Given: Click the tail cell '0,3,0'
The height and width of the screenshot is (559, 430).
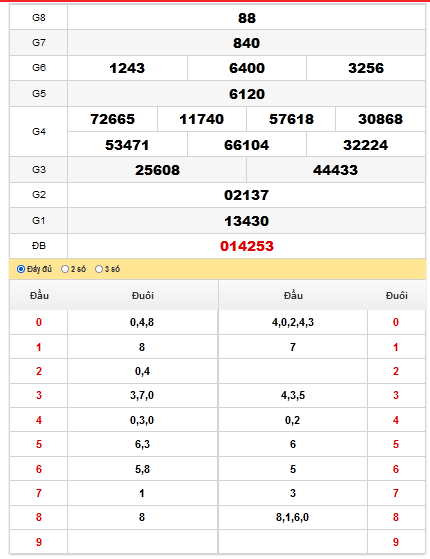Looking at the screenshot, I should click(x=142, y=420).
